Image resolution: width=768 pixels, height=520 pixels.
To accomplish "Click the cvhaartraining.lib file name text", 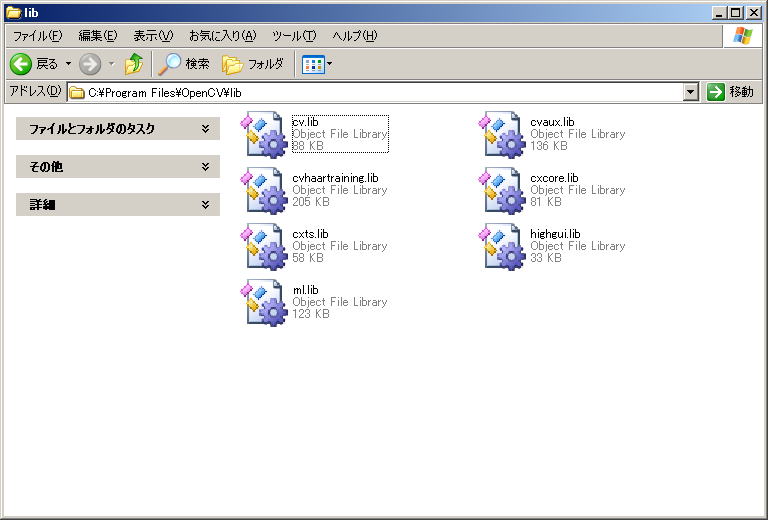I will [x=336, y=178].
